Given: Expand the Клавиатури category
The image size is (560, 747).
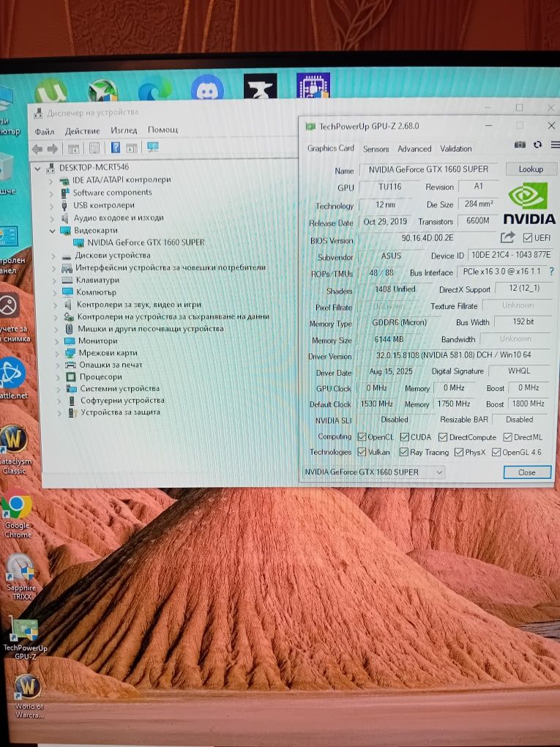Looking at the screenshot, I should coord(54,280).
